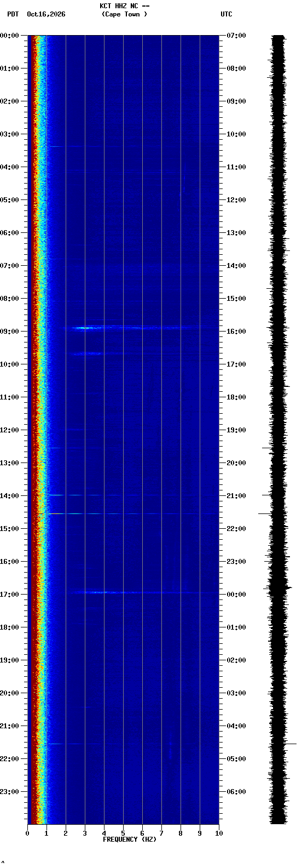The width and height of the screenshot is (302, 868).
Task: Click the UTC time label '06:00'
Action: coord(236,792)
